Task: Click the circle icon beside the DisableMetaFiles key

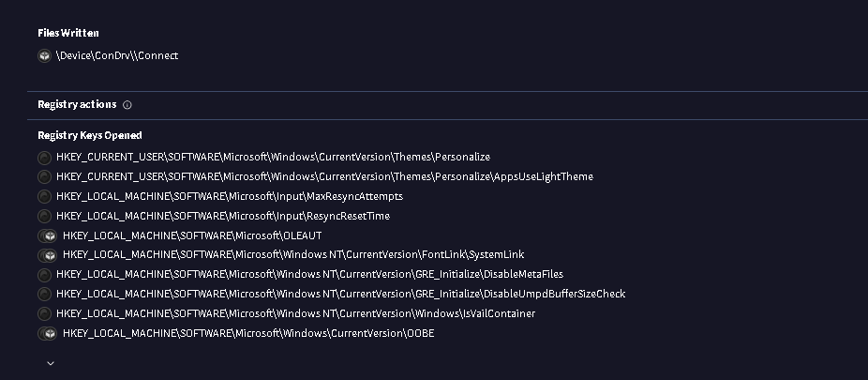Action: pyautogui.click(x=44, y=275)
